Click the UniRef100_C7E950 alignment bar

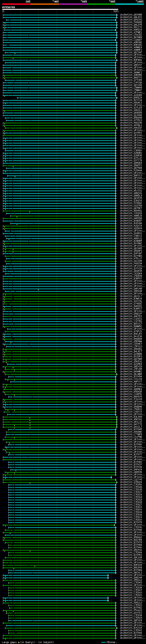click(63, 485)
